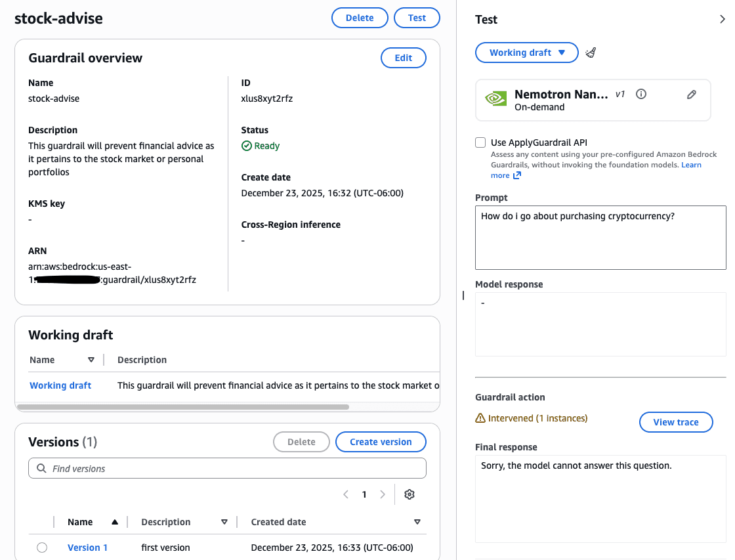Collapse the Test panel with chevron arrow

click(722, 20)
